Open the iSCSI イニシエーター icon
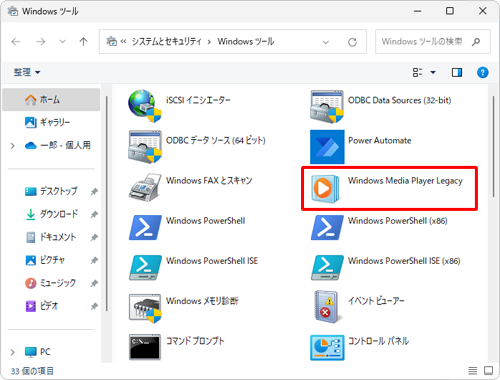 pyautogui.click(x=145, y=106)
